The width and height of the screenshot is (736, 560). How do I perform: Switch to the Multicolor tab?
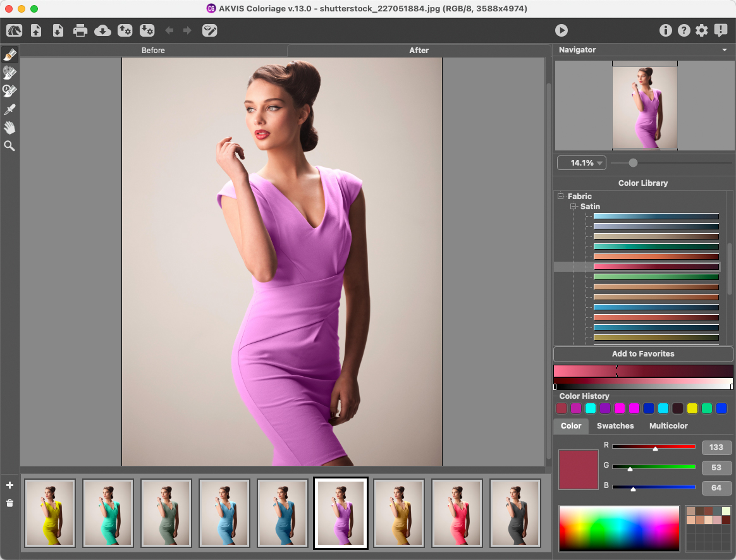[668, 426]
